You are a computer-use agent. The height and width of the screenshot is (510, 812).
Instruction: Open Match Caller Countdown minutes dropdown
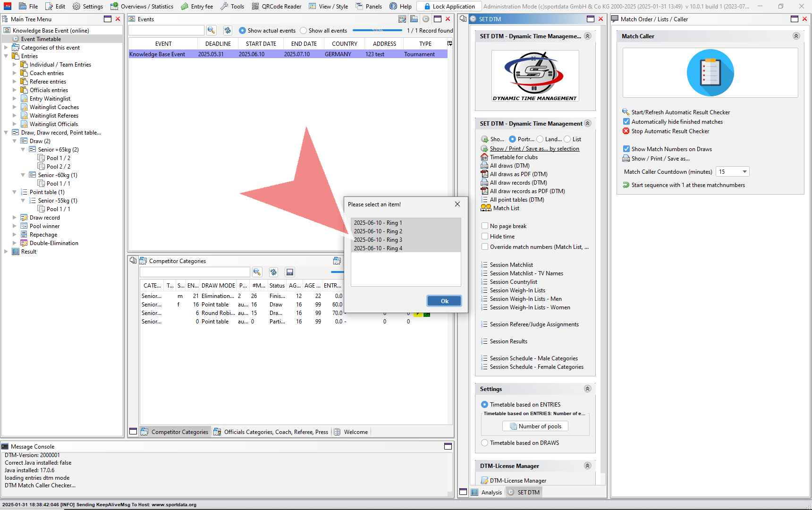(x=744, y=172)
